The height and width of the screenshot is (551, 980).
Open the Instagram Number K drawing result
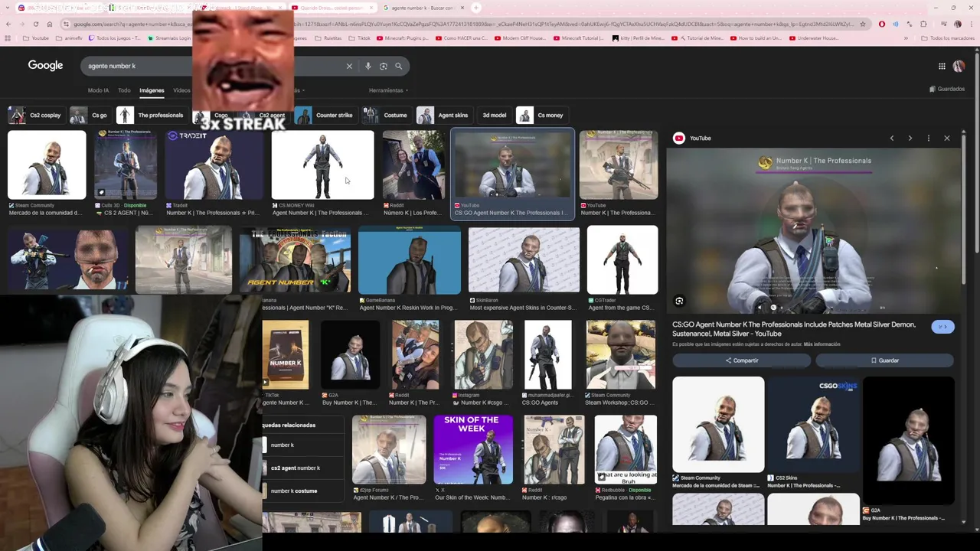pyautogui.click(x=483, y=355)
